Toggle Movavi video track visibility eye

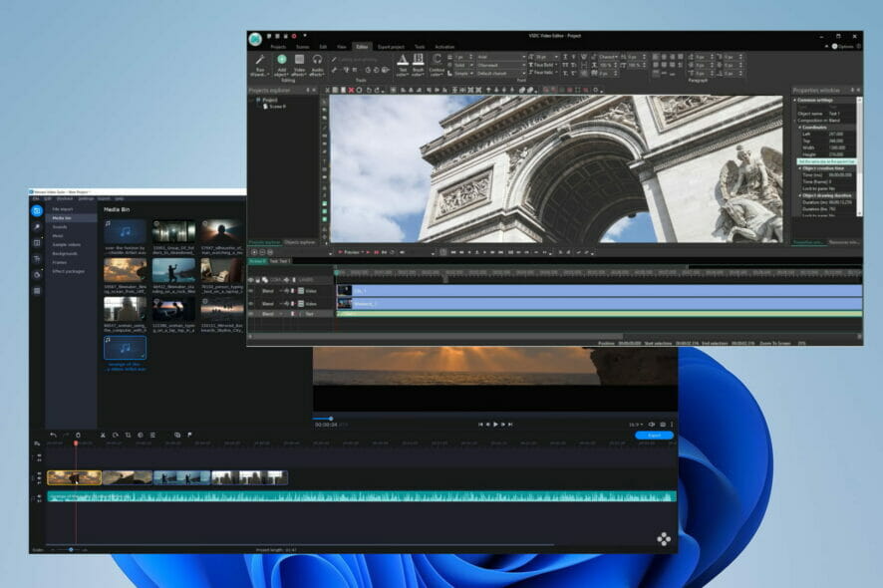coord(39,473)
